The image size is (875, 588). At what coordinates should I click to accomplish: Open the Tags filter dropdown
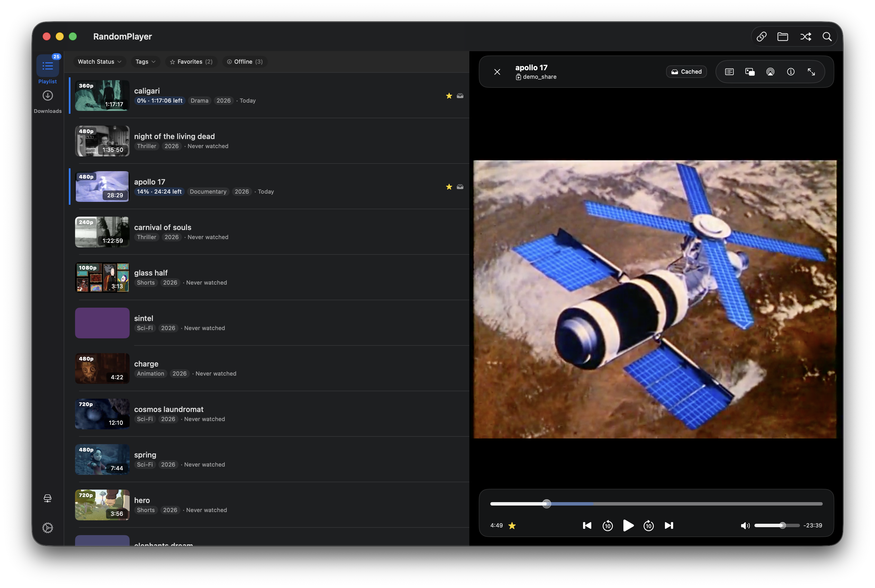[x=146, y=61]
